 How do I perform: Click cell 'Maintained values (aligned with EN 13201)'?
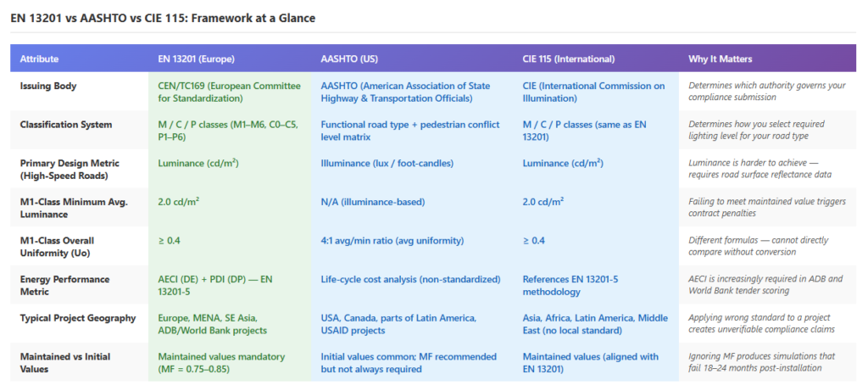[592, 362]
